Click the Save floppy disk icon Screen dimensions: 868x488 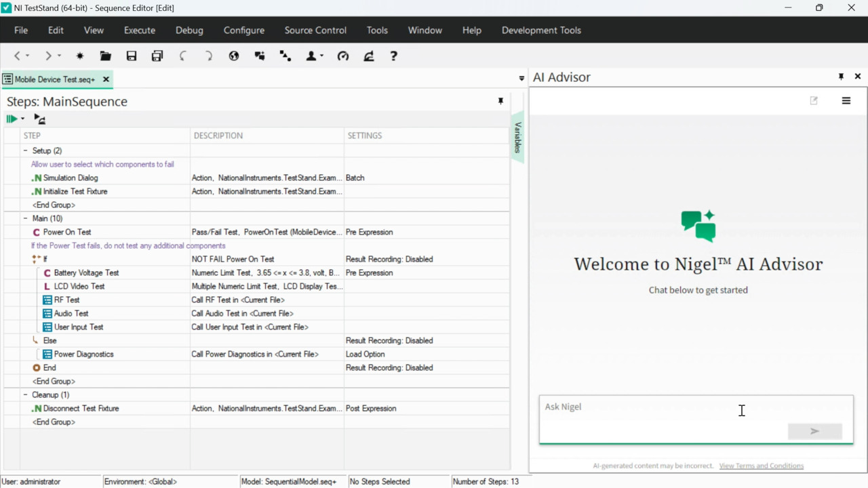[132, 56]
